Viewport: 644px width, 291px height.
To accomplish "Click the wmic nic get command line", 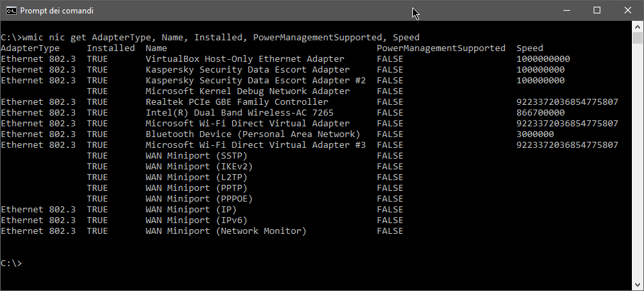I will click(x=210, y=38).
